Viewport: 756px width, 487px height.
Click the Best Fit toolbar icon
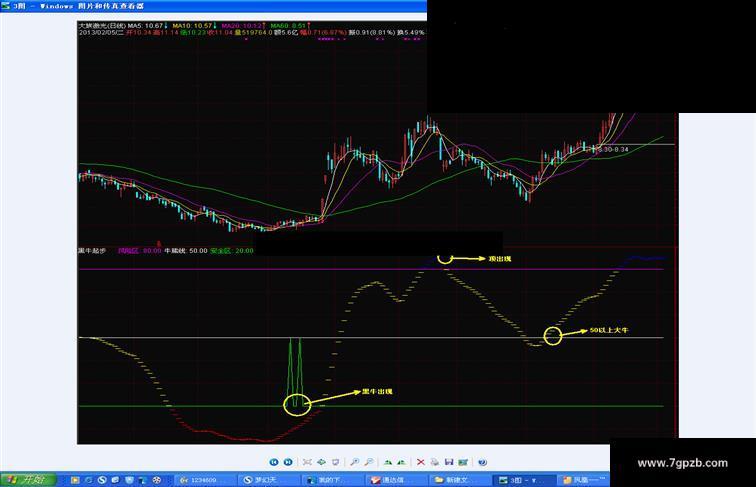click(307, 462)
